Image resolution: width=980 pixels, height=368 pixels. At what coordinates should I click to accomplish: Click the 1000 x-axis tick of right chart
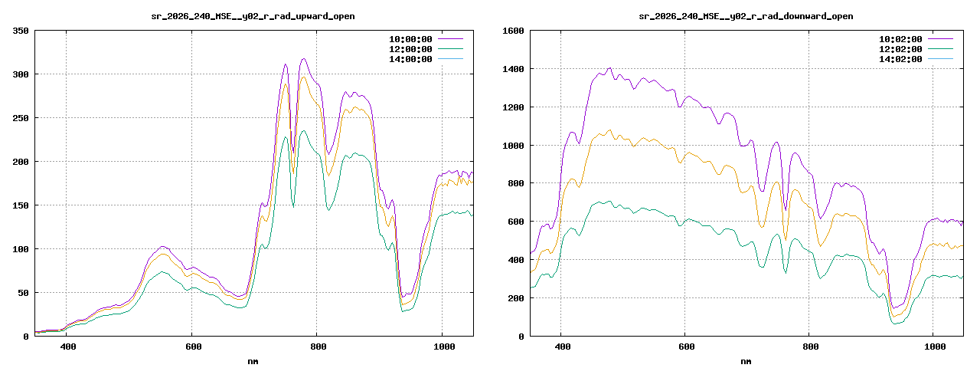click(935, 347)
